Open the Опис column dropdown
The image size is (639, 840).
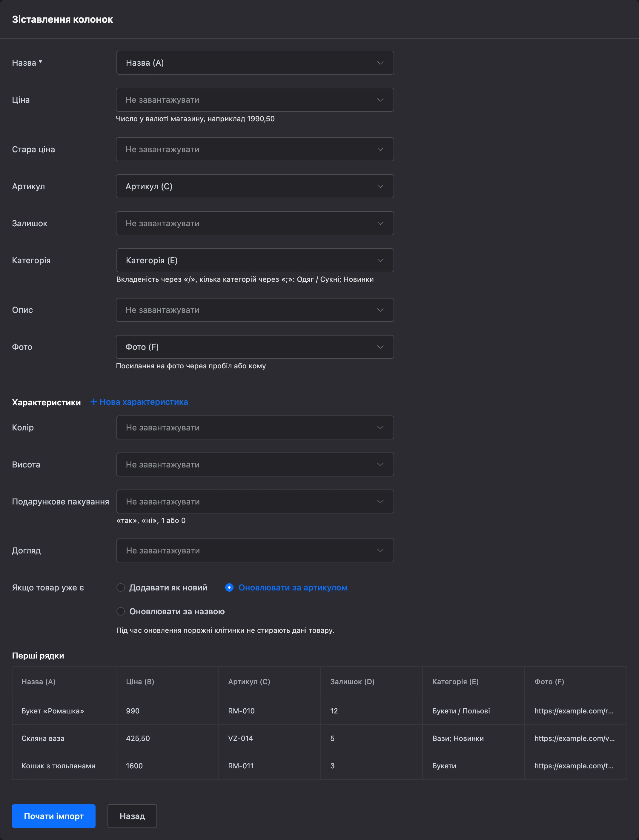[255, 310]
